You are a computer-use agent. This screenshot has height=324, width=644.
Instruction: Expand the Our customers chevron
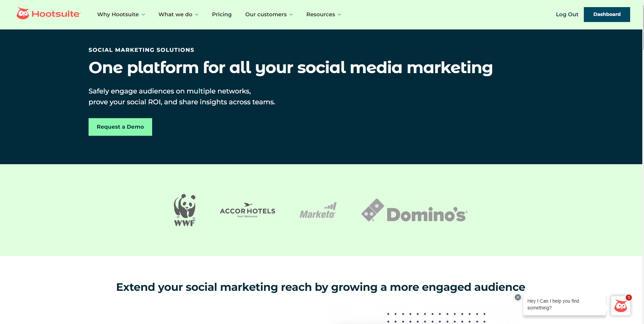pyautogui.click(x=291, y=15)
